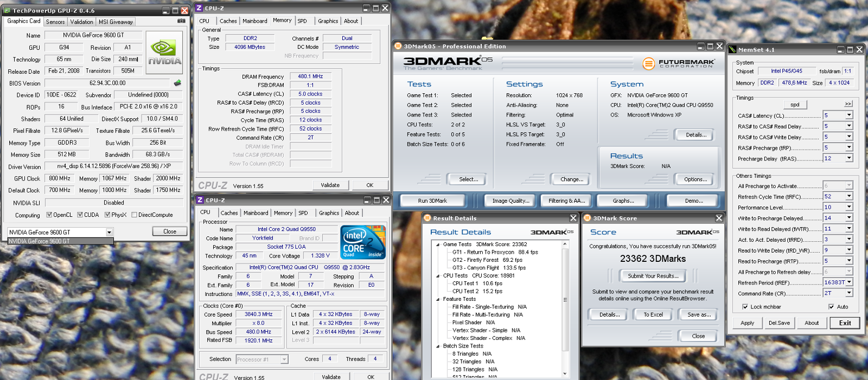
Task: Toggle the Auto checkbox in MemSet
Action: (831, 307)
